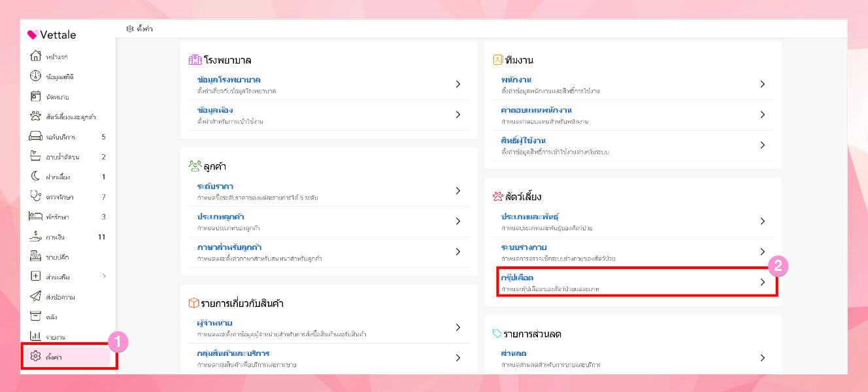Expand the add-ons (ส่วนเสริม) submenu chevron
This screenshot has height=392, width=868.
pyautogui.click(x=105, y=276)
